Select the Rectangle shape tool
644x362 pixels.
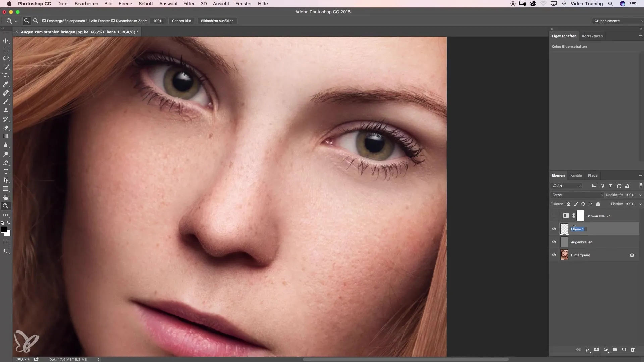[x=6, y=189]
